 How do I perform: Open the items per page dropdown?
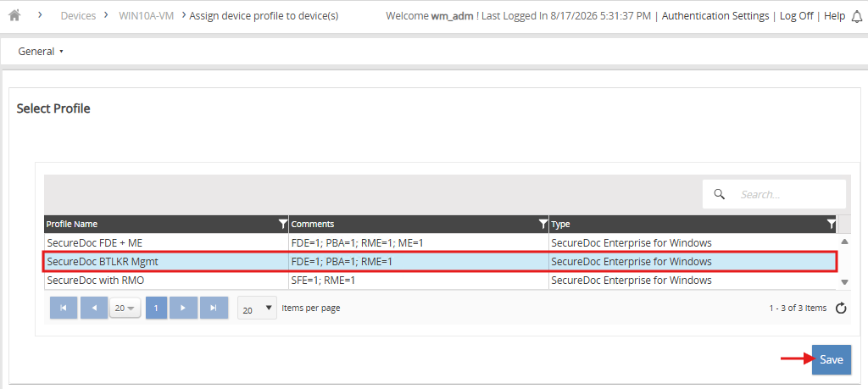click(x=258, y=308)
